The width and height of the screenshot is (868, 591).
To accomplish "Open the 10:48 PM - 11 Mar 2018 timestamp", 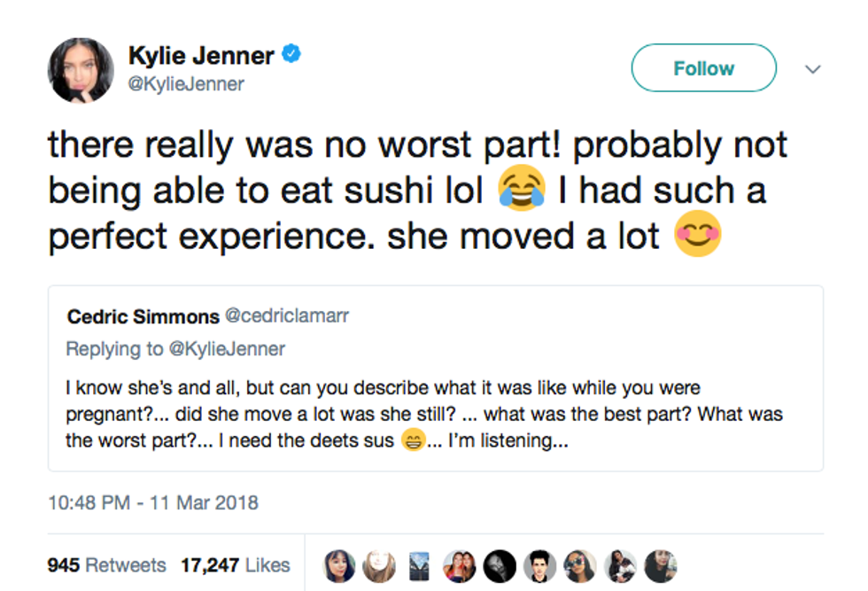I will click(x=153, y=502).
